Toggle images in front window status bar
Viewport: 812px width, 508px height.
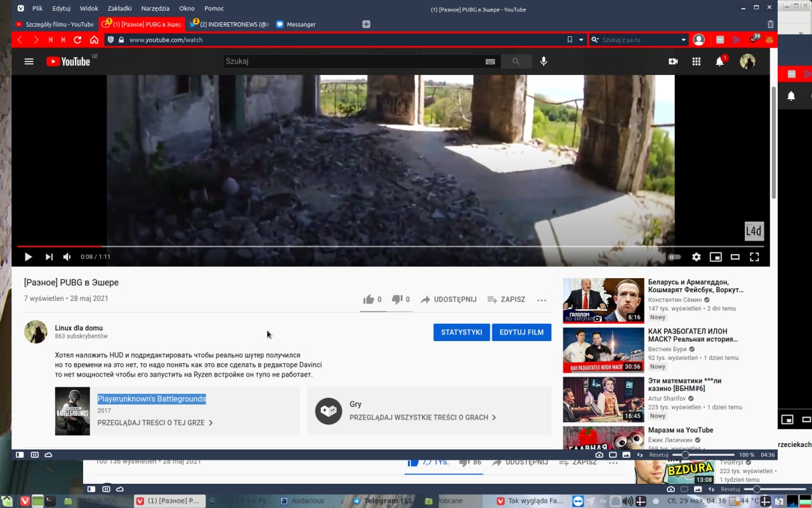click(626, 455)
